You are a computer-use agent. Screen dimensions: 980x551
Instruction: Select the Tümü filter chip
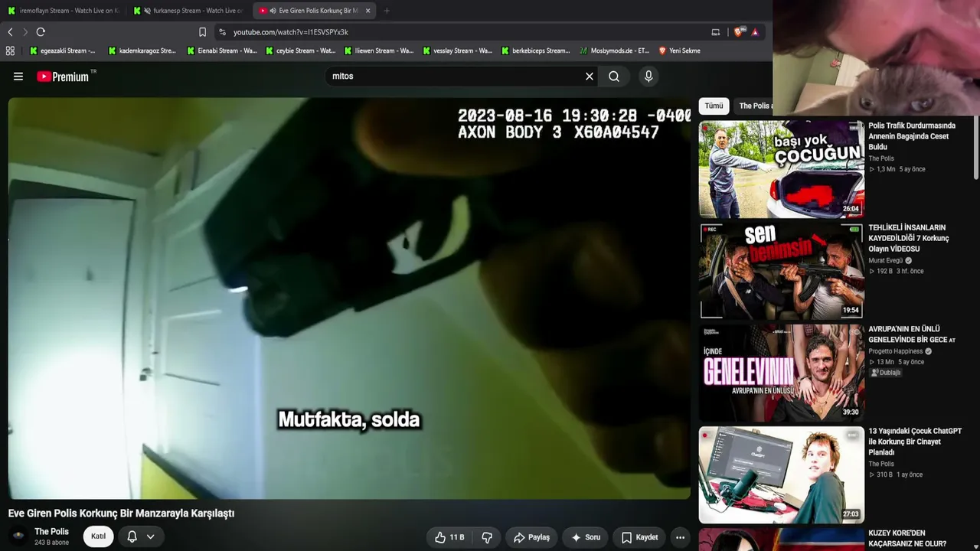coord(714,106)
